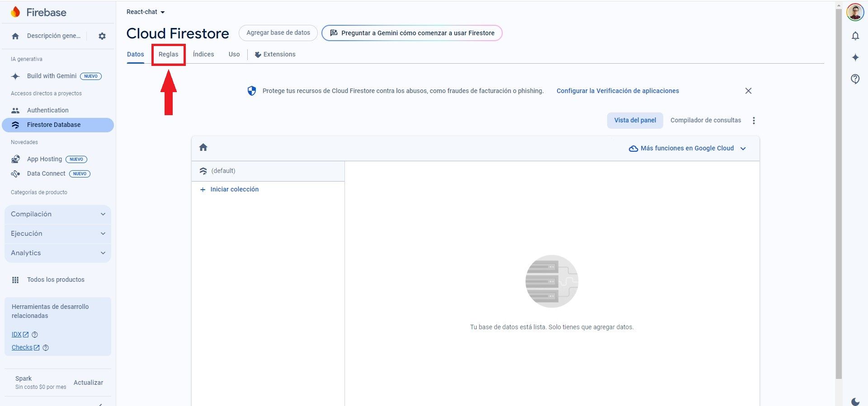Click the help icon next to IDX
868x406 pixels.
click(x=35, y=335)
